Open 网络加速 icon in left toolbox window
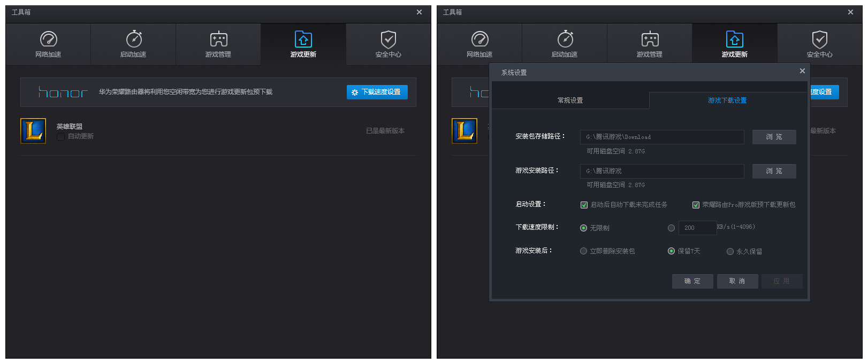The width and height of the screenshot is (868, 364). click(x=48, y=39)
